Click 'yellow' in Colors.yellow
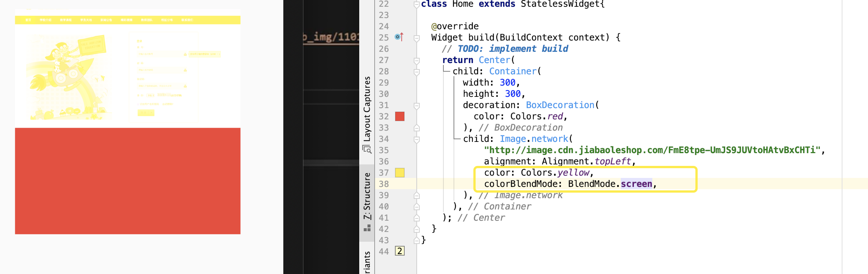The image size is (868, 274). point(573,173)
